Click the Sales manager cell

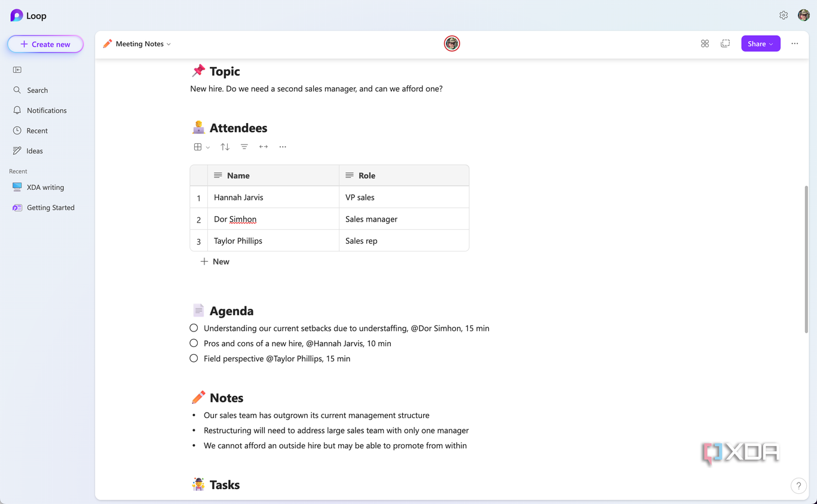[x=404, y=219]
